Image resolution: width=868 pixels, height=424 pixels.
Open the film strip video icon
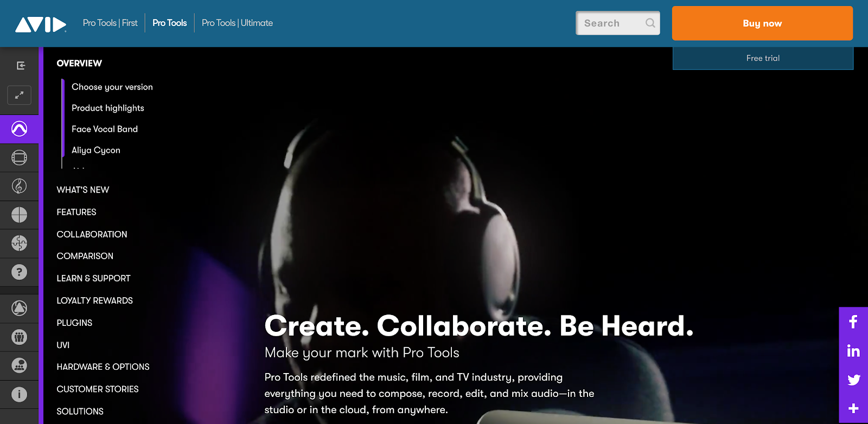click(19, 158)
